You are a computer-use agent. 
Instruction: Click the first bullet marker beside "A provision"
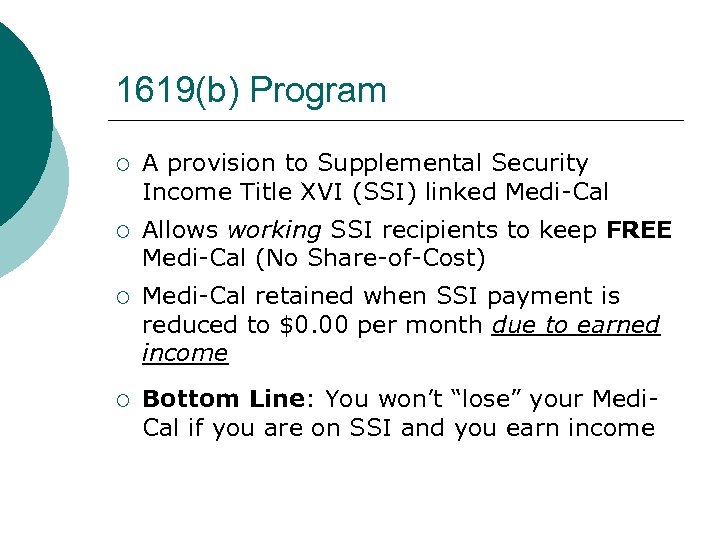121,165
